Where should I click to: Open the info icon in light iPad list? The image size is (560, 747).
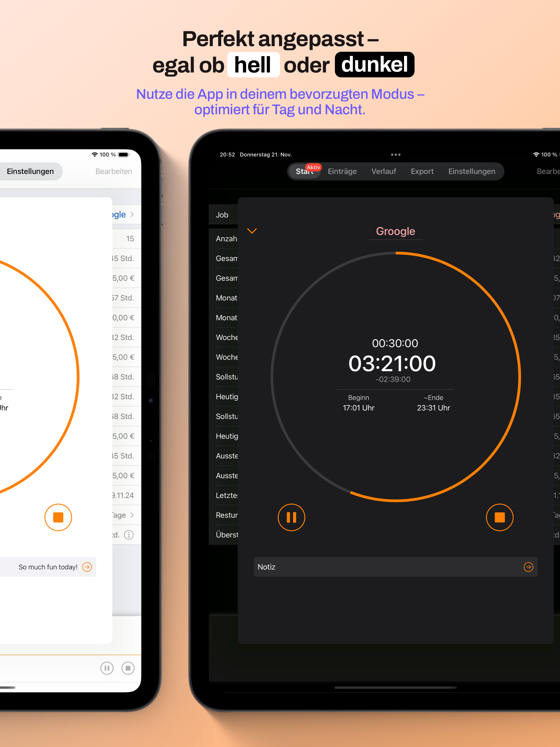[129, 534]
